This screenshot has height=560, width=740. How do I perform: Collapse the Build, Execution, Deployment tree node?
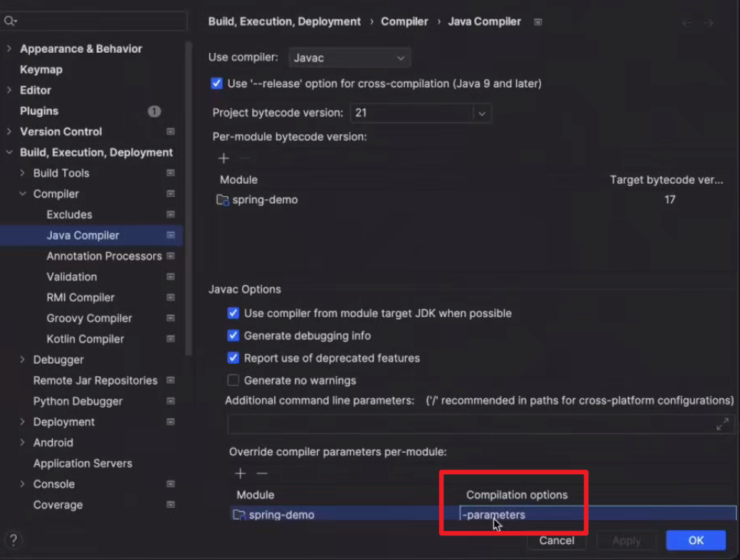pyautogui.click(x=9, y=152)
